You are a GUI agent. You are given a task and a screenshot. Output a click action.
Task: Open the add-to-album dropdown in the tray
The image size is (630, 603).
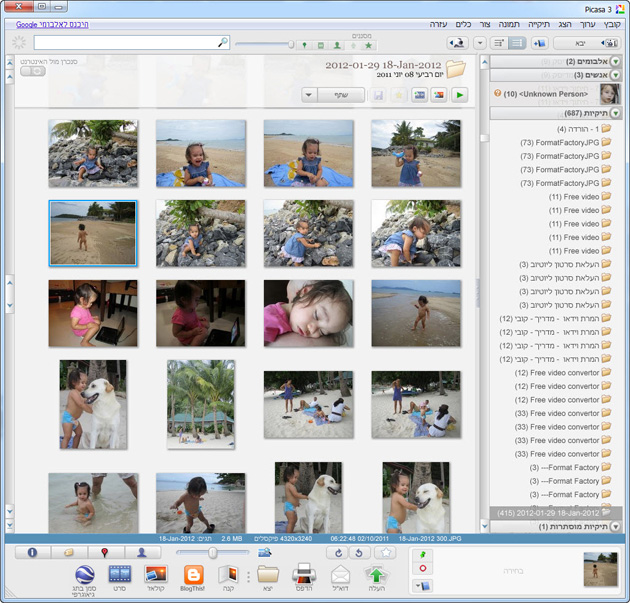[x=423, y=586]
